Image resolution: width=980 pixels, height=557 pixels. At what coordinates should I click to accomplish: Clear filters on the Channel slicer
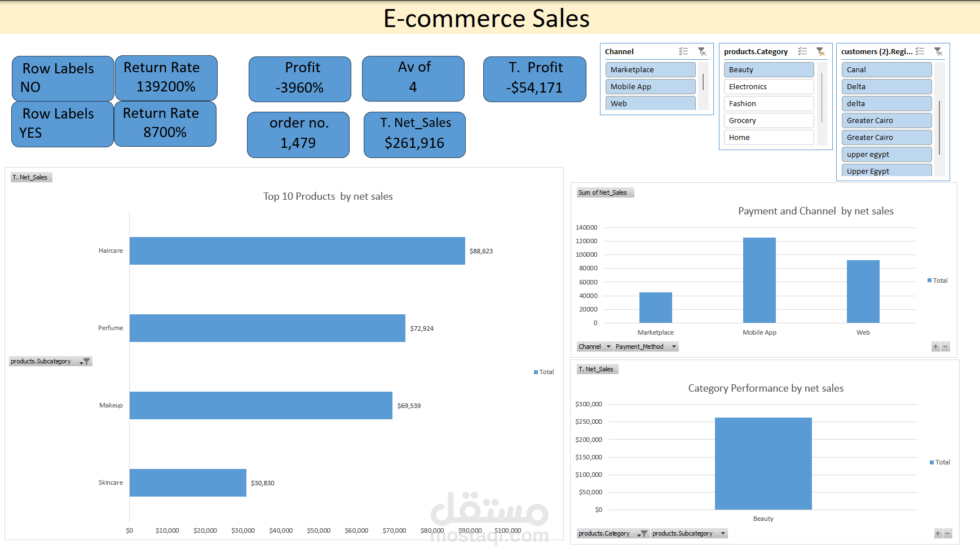coord(703,51)
